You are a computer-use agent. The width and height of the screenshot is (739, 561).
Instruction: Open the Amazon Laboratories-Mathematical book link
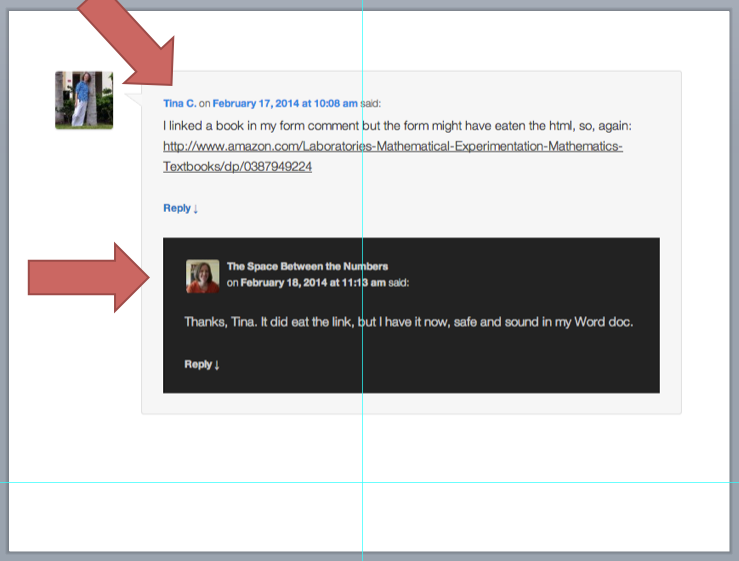(393, 156)
